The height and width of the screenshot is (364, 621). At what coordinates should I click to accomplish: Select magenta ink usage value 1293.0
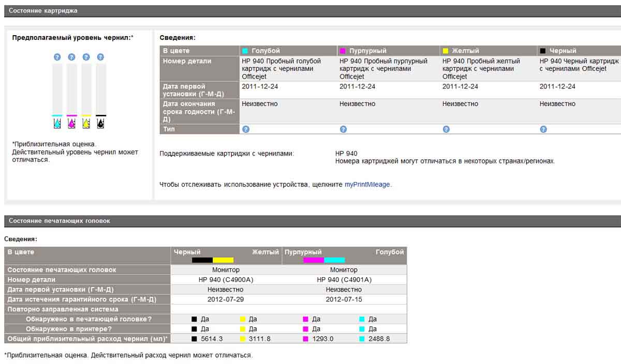(323, 339)
